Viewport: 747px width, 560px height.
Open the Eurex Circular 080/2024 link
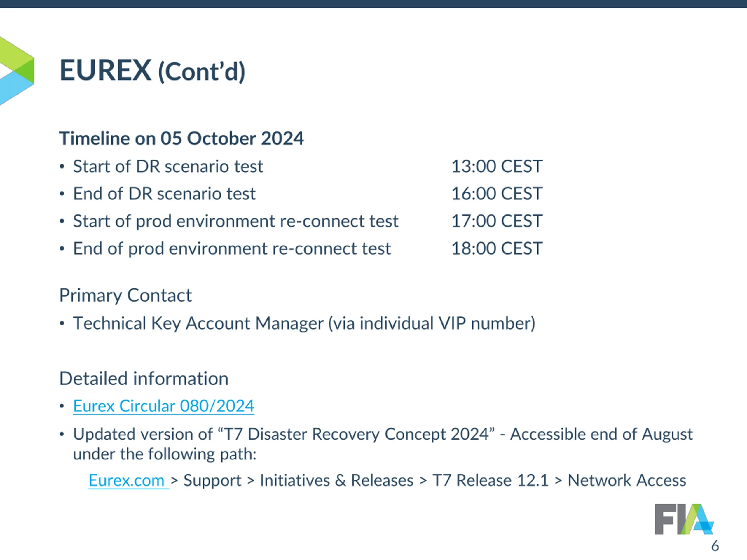tap(163, 406)
